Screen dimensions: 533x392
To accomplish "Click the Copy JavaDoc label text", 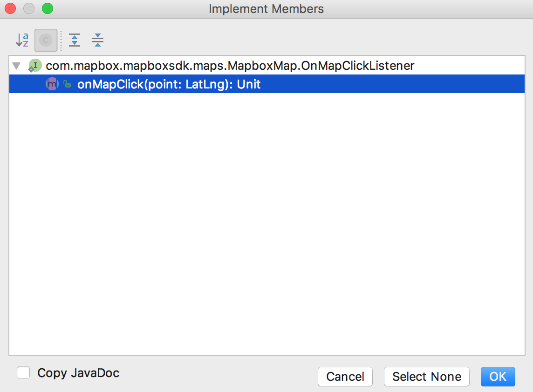I will [78, 373].
